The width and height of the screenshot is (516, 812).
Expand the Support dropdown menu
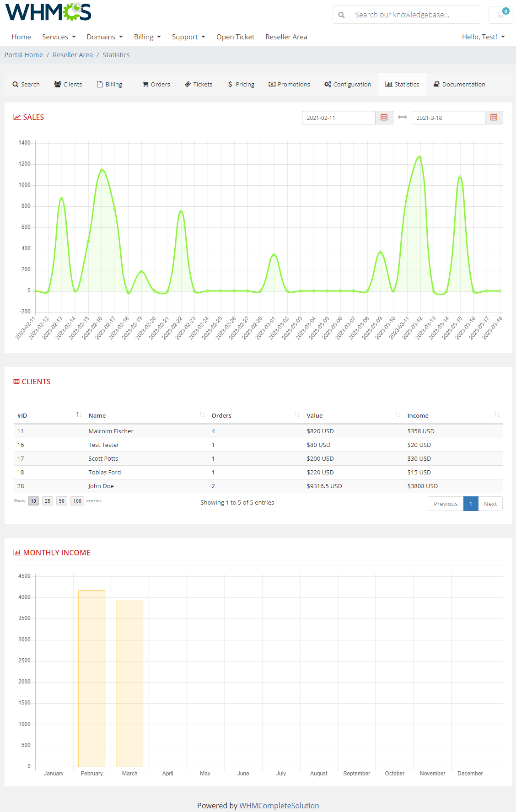188,37
